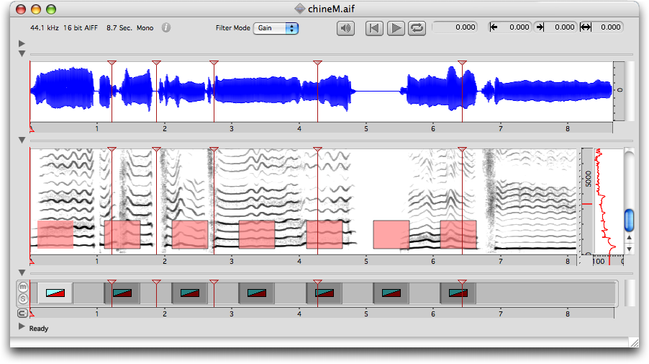The width and height of the screenshot is (649, 364).
Task: Click seventh pink filter region on spectrogram
Action: click(x=459, y=234)
